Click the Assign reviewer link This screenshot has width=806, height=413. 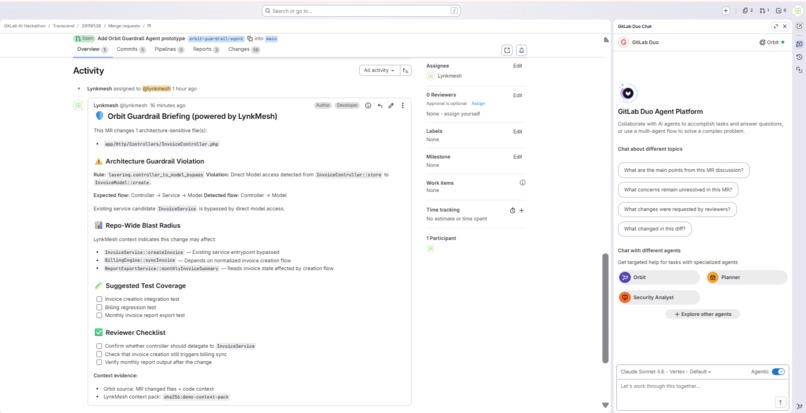click(478, 103)
